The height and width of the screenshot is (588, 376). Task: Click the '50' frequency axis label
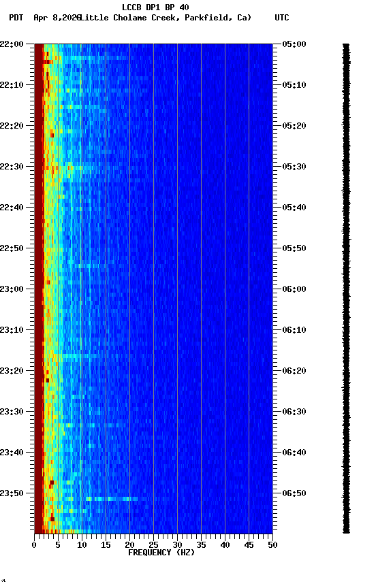pos(272,545)
